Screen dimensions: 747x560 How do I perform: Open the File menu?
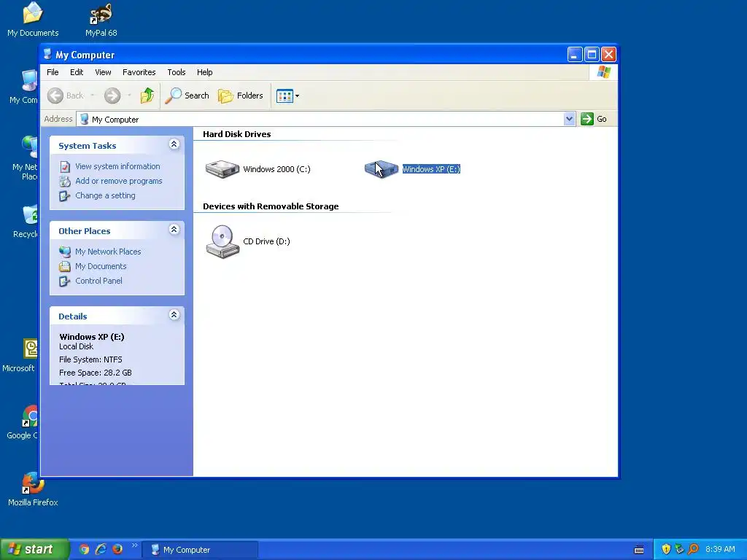pos(53,72)
